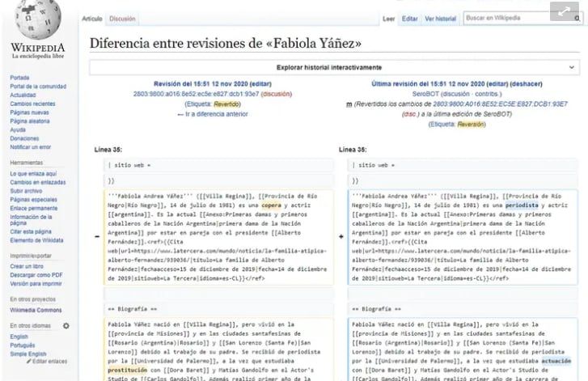Viewport: 588px width, 381px height.
Task: Open the Artículo tab
Action: (x=92, y=19)
